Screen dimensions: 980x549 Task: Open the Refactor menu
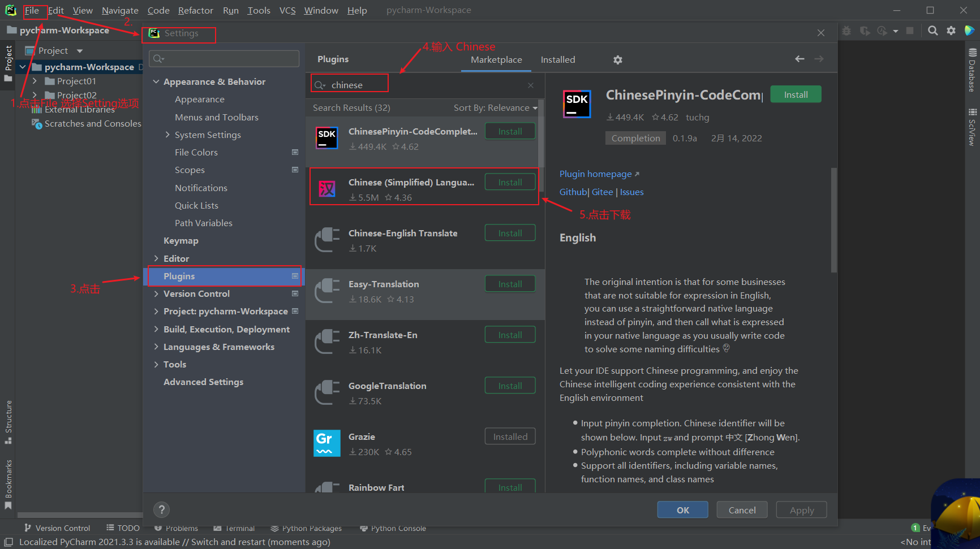(x=195, y=10)
